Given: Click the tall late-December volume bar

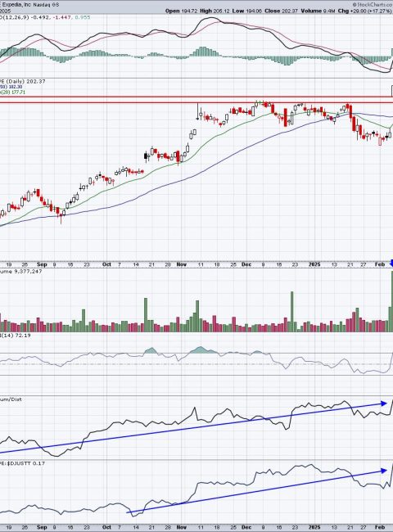Looking at the screenshot, I should [x=291, y=312].
